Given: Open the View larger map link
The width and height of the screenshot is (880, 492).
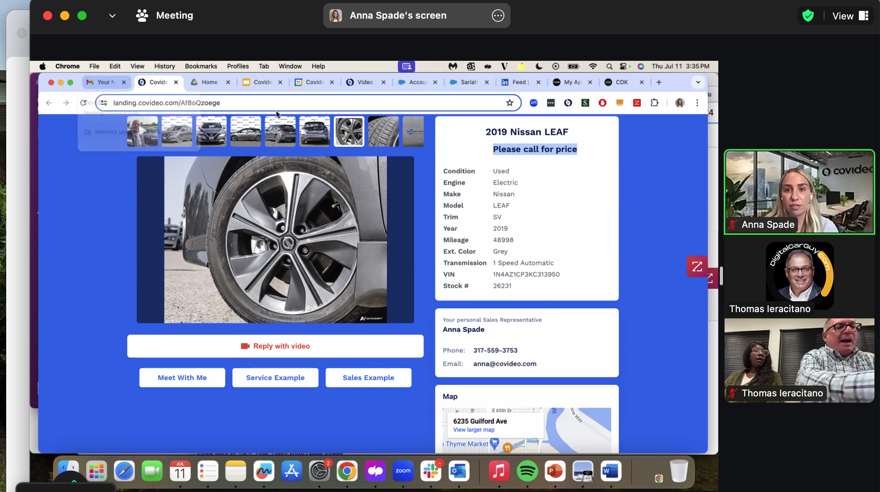Looking at the screenshot, I should (473, 430).
